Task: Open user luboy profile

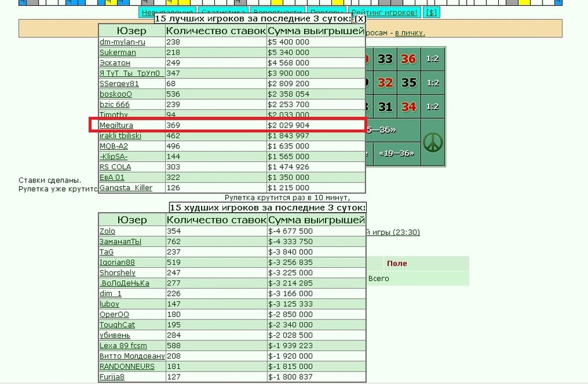Action: (109, 304)
